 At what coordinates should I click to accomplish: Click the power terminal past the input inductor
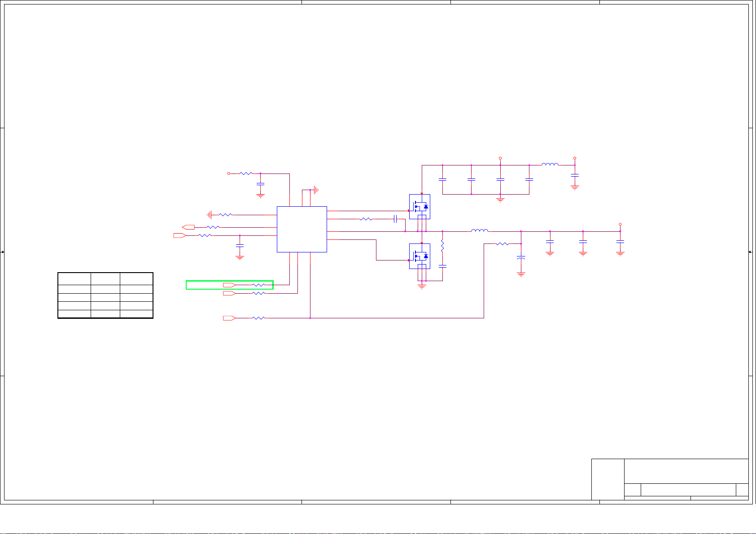point(575,158)
